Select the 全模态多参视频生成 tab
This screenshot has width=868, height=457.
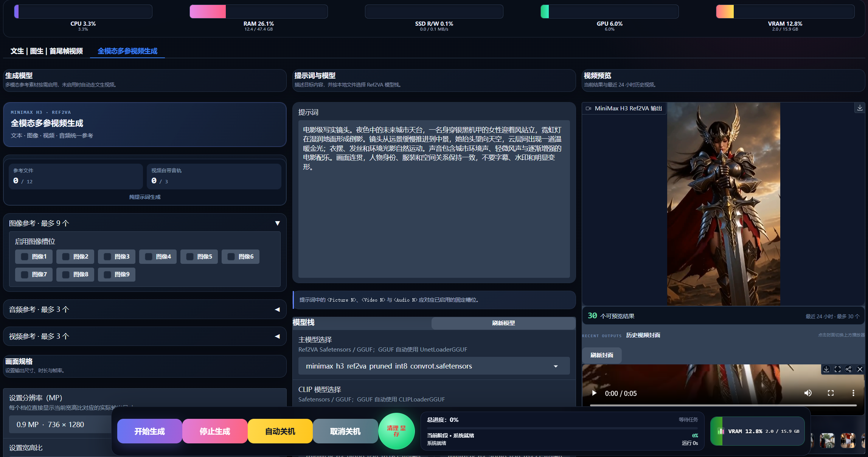(x=127, y=51)
